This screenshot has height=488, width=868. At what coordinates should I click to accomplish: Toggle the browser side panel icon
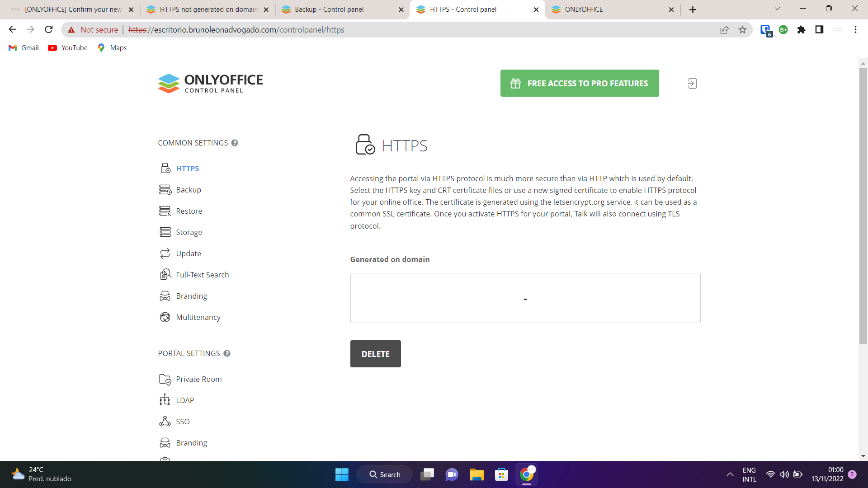point(819,30)
